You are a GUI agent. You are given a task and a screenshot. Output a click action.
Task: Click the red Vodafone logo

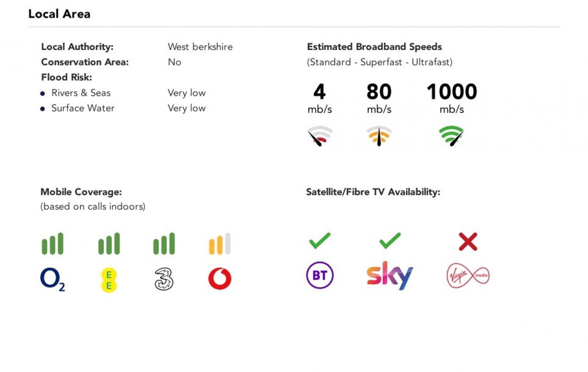point(220,278)
